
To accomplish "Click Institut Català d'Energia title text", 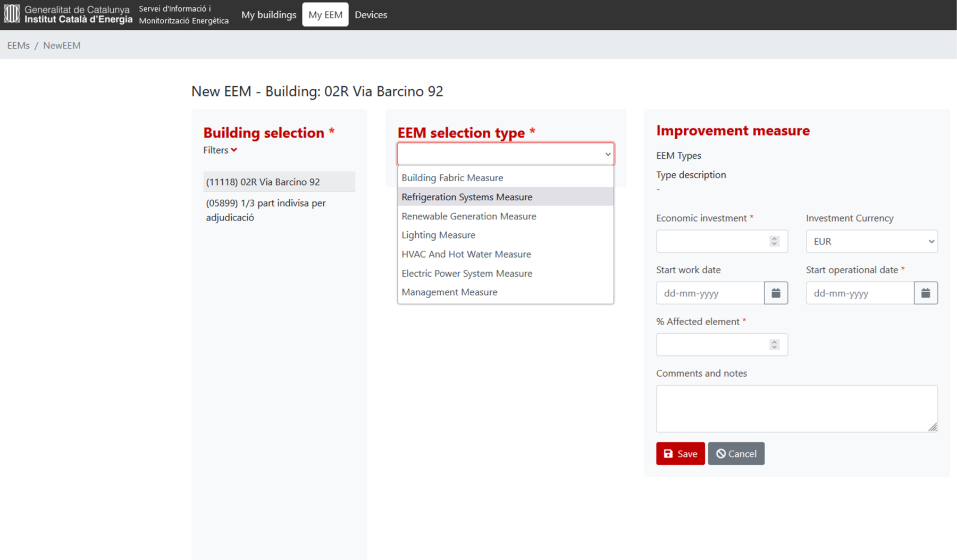I will [x=78, y=20].
